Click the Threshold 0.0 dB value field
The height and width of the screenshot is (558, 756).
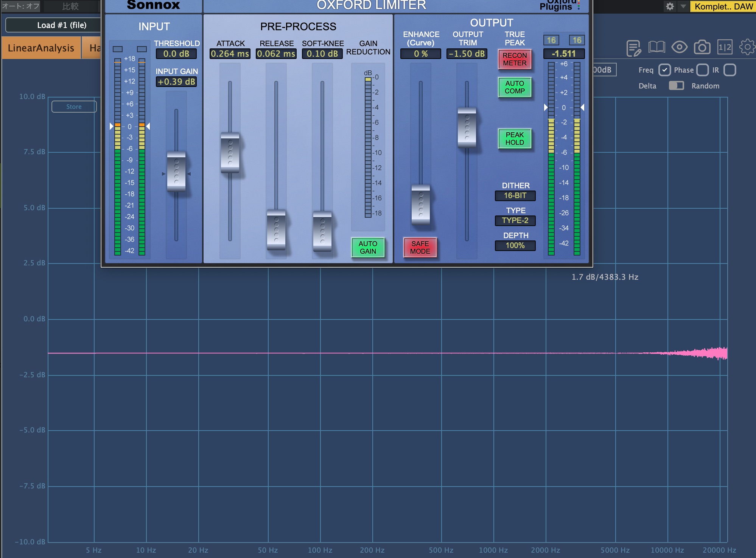click(176, 54)
